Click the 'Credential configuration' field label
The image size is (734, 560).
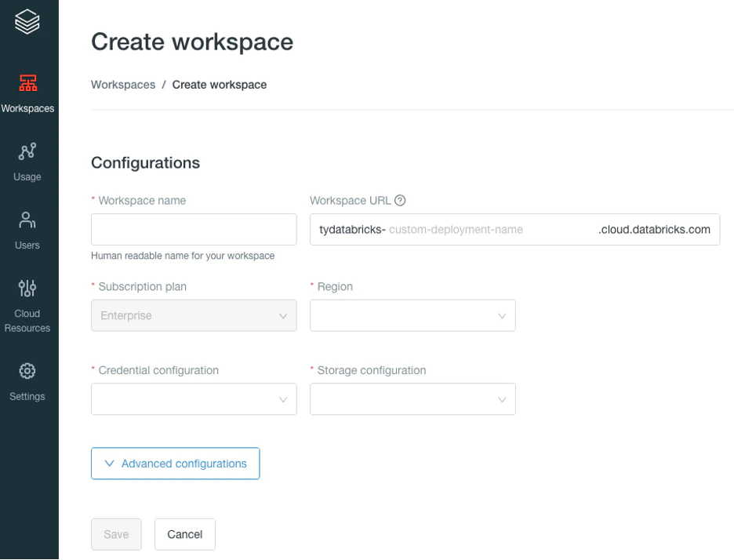click(x=158, y=370)
